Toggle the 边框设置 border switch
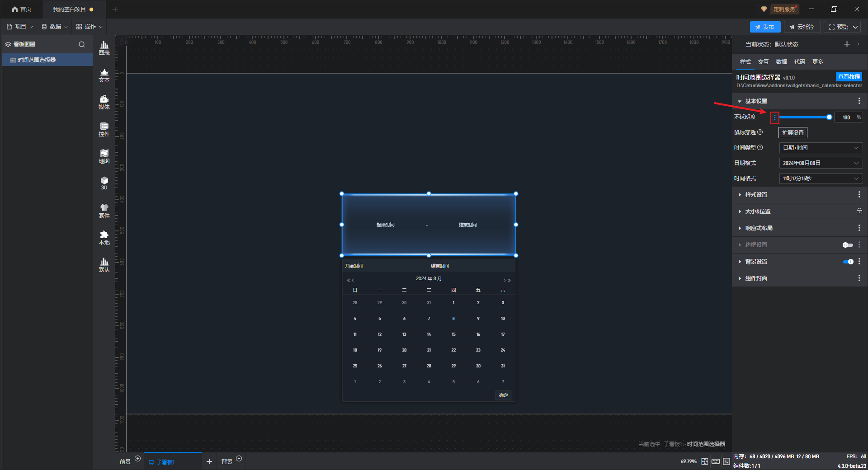 point(848,245)
